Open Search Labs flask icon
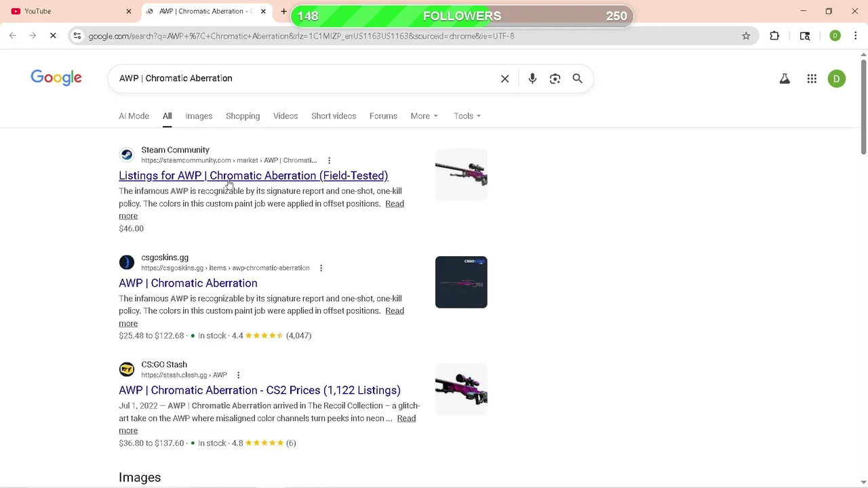The width and height of the screenshot is (868, 488). point(785,79)
